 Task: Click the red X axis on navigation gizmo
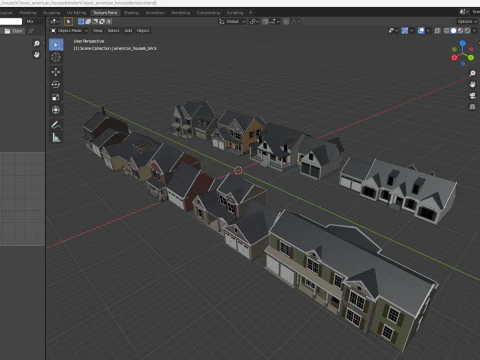454,57
